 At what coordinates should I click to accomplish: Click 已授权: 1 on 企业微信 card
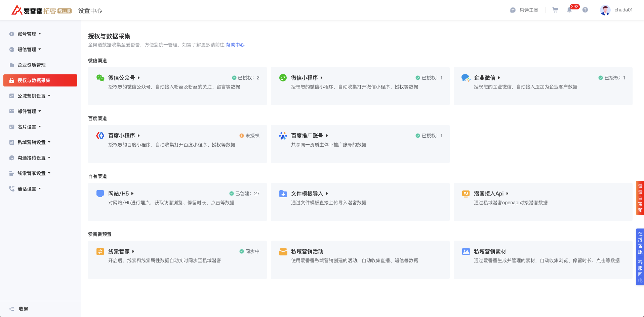point(612,78)
